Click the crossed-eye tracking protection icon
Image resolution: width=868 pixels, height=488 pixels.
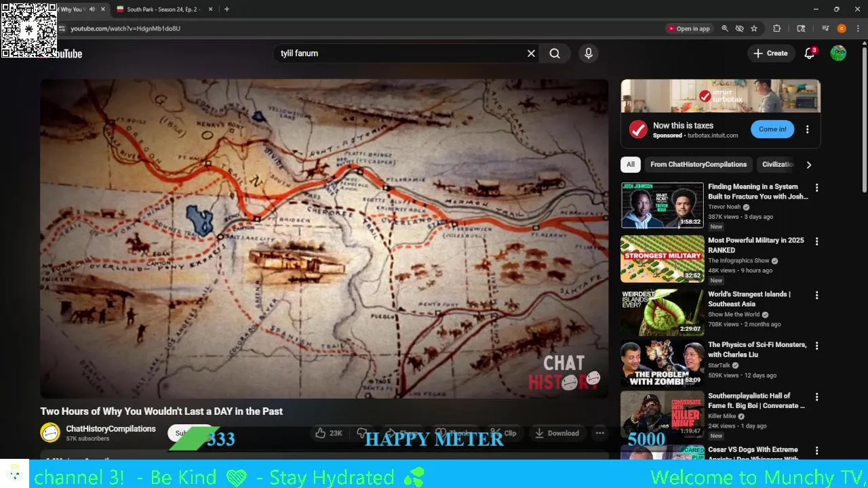point(740,28)
